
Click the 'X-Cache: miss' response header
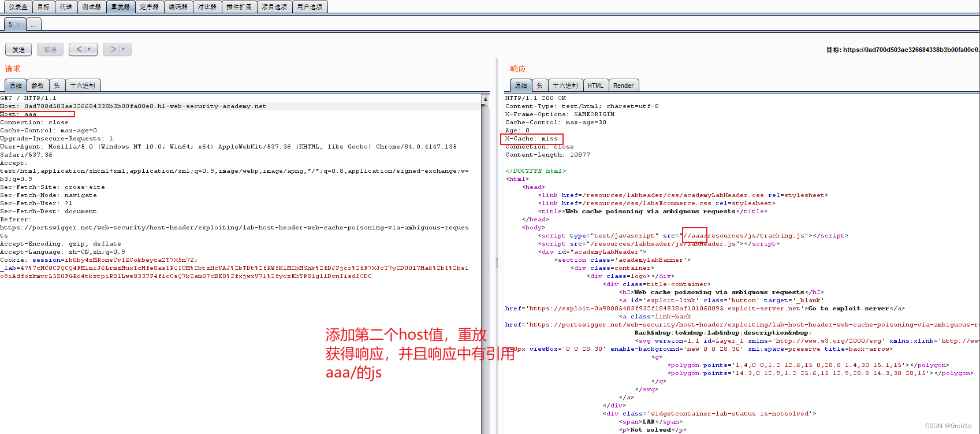pos(531,139)
